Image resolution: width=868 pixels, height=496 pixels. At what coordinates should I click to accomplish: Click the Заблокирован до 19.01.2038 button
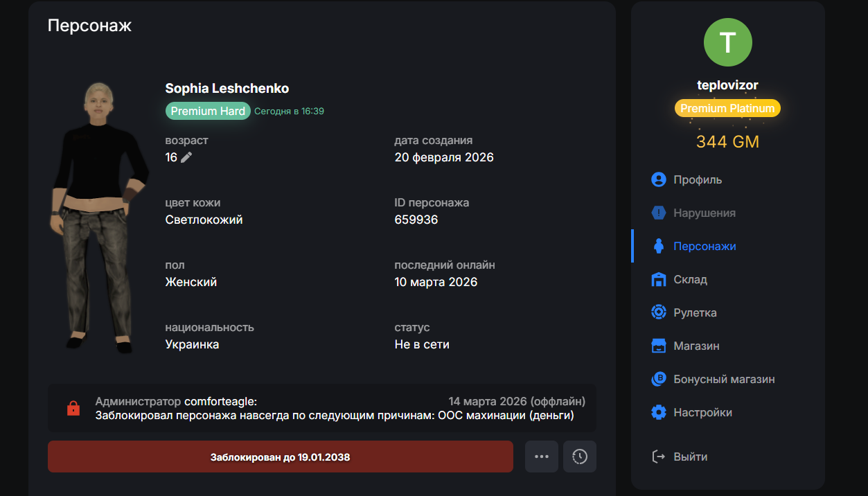pos(280,457)
